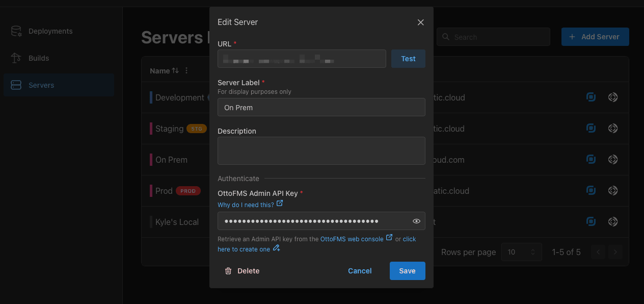Click the pencil icon after 'click here to create one'

pos(276,249)
